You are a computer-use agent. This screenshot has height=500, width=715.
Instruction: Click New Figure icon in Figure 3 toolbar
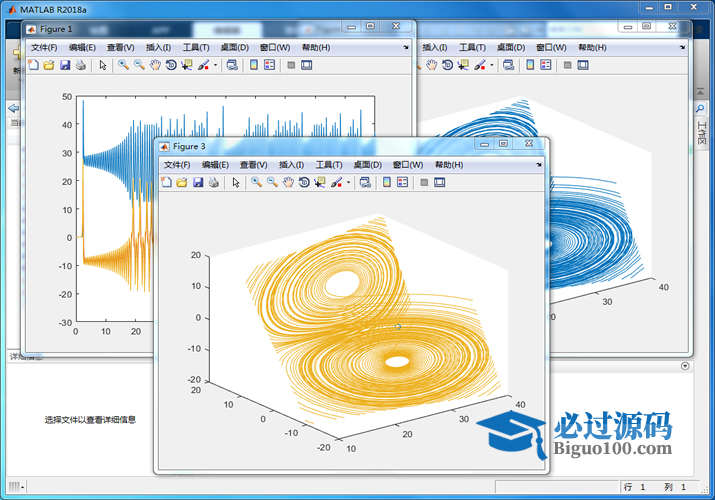pos(166,183)
